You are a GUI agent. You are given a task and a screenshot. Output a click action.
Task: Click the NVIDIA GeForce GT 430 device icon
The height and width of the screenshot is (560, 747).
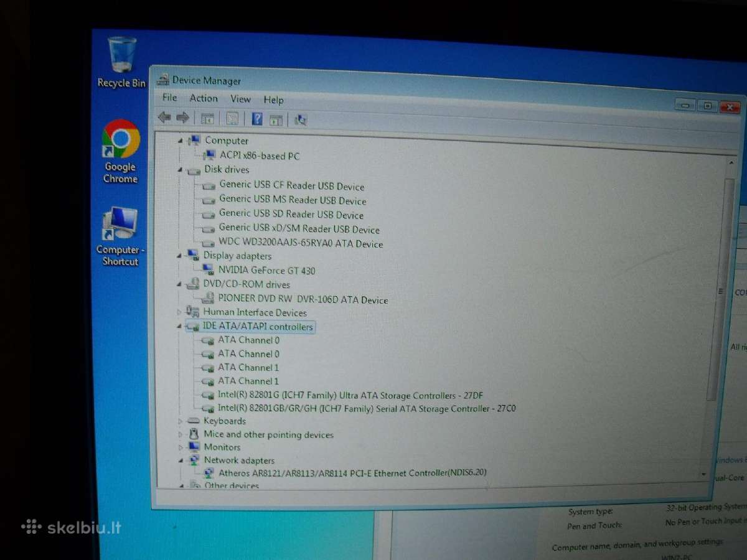click(x=208, y=270)
